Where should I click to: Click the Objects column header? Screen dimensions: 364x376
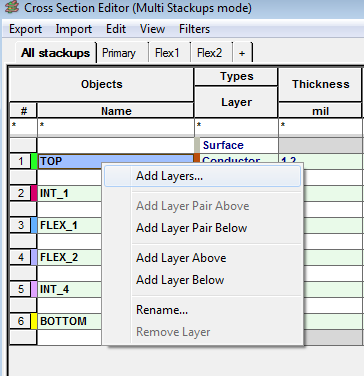point(102,84)
